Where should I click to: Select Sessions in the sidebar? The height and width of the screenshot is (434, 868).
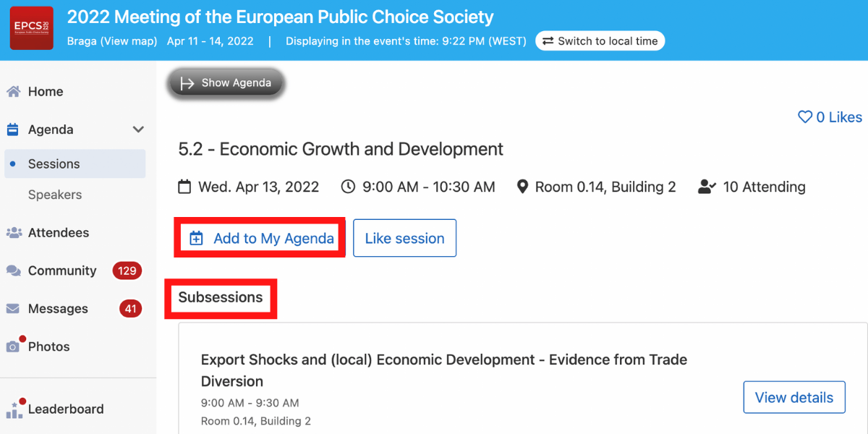[x=52, y=163]
